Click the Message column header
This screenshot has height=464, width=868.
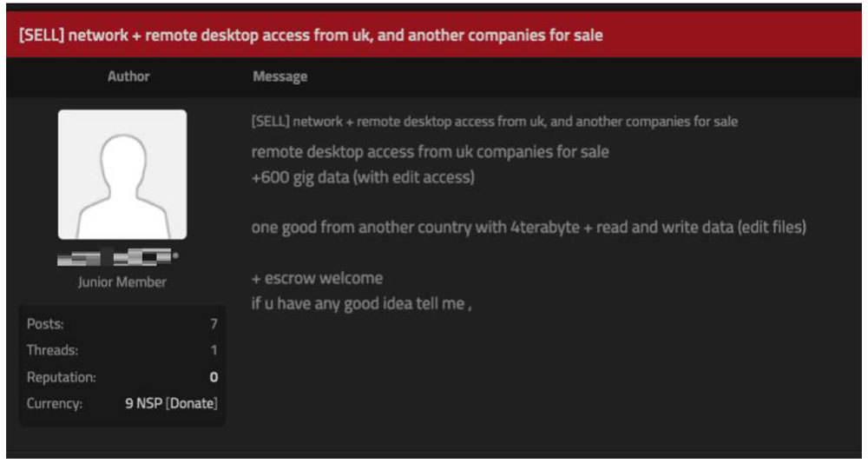(279, 76)
